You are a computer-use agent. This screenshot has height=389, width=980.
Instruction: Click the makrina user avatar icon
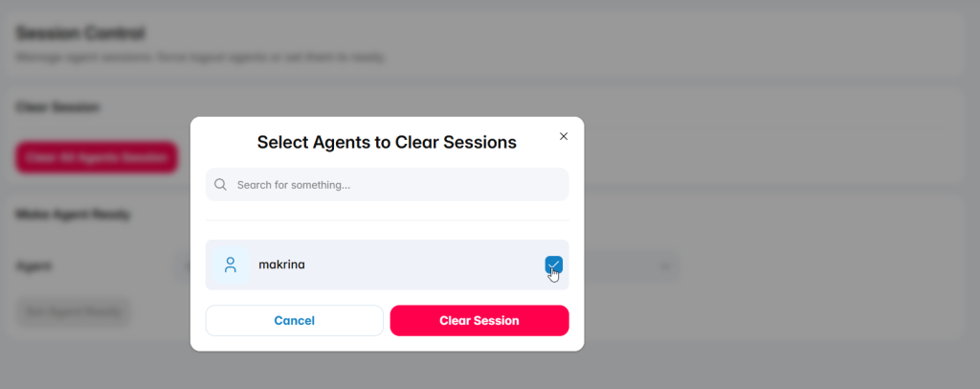(231, 264)
